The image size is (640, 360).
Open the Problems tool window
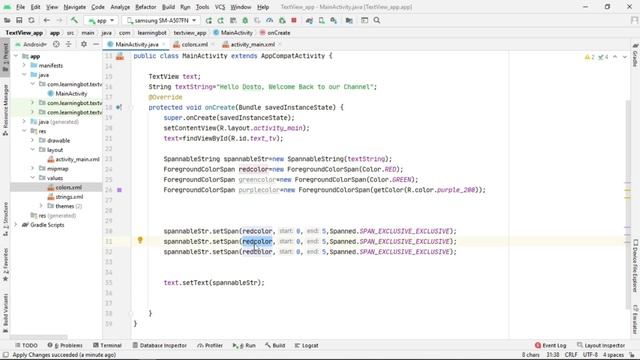[x=65, y=345]
